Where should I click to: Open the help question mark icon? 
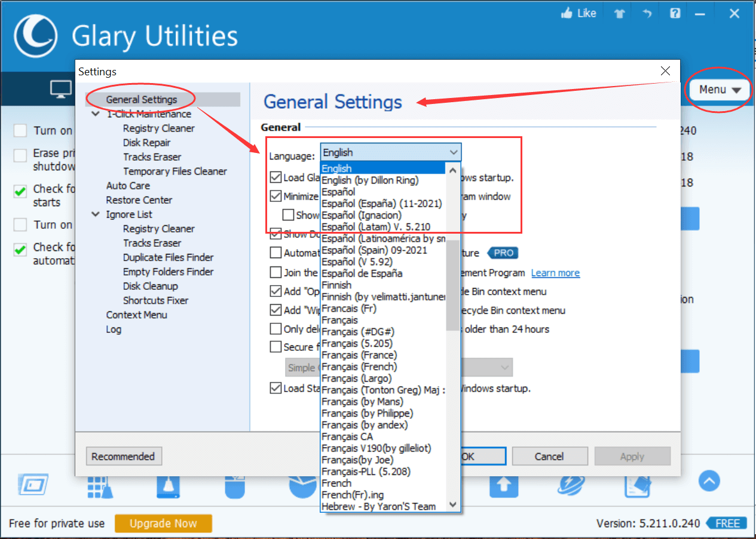pos(675,14)
